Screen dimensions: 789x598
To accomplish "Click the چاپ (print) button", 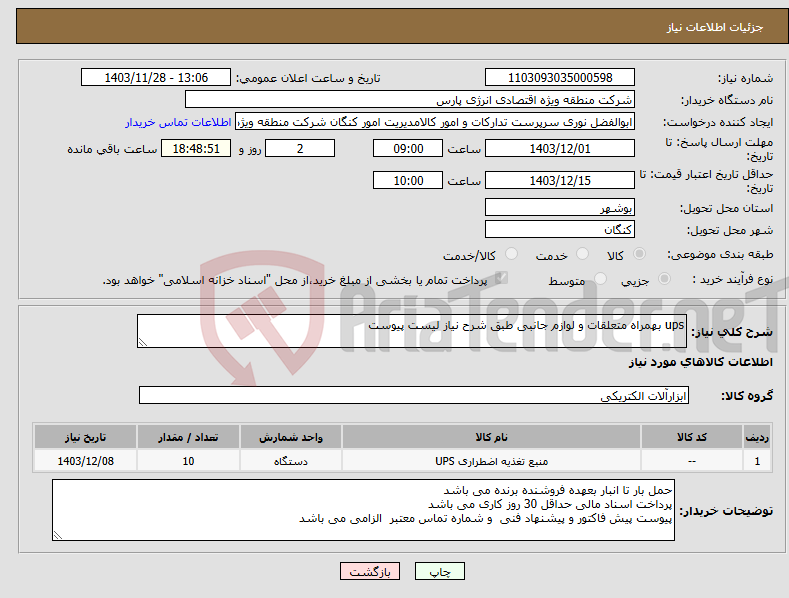I will (x=439, y=571).
